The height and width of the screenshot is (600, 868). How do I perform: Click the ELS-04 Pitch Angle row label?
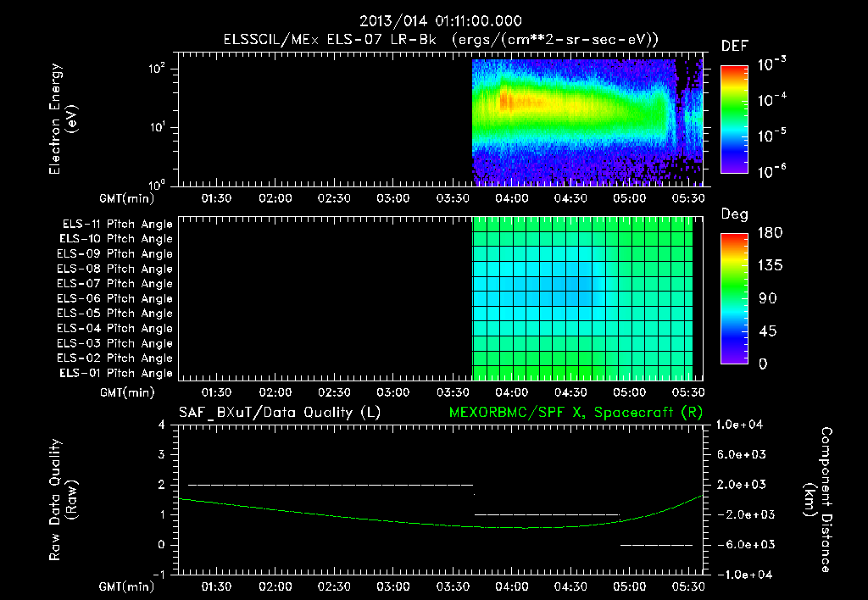coord(114,328)
